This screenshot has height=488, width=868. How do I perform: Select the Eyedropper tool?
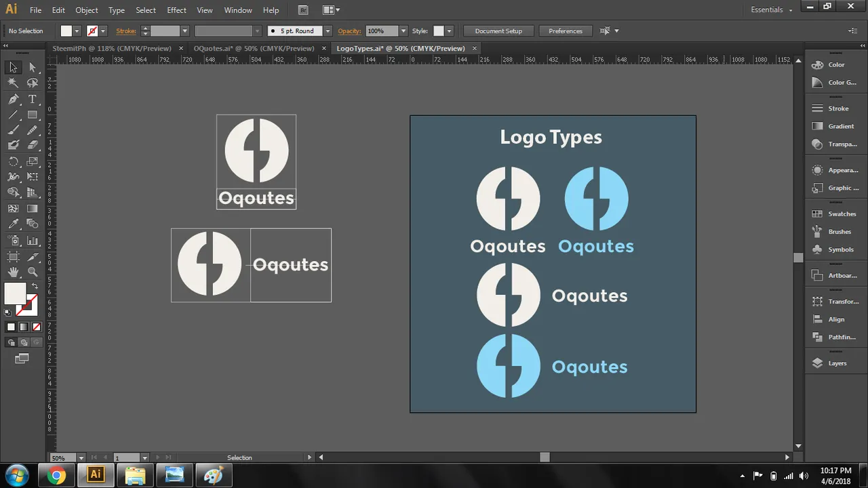(13, 224)
